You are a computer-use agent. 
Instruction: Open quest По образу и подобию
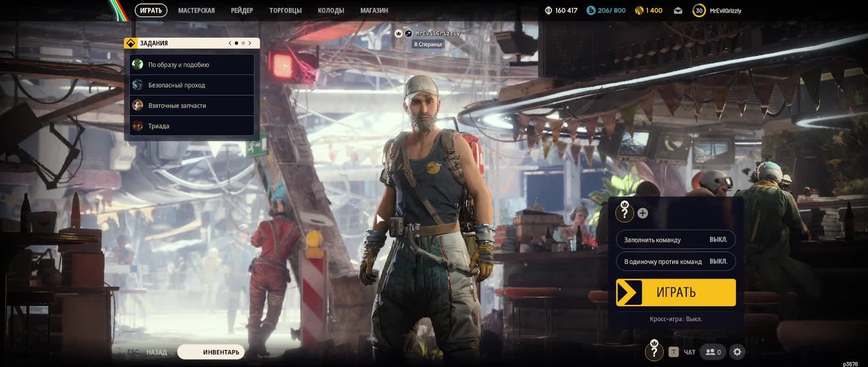pyautogui.click(x=192, y=65)
